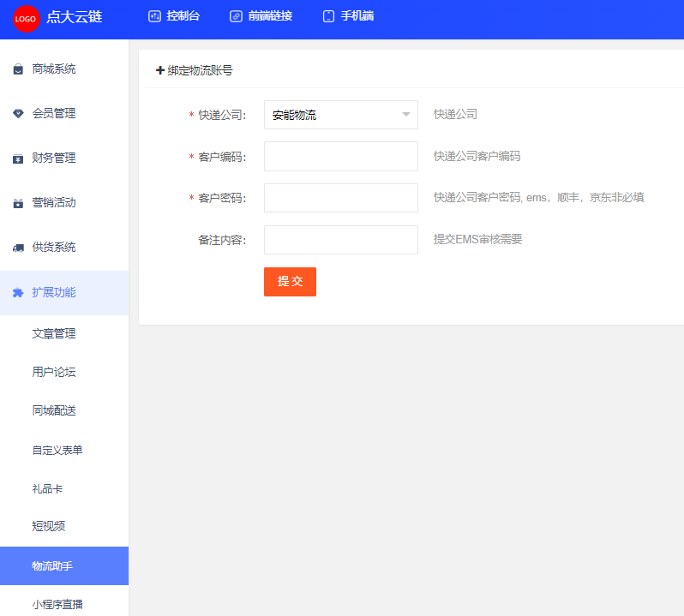
Task: Click the 客户密码: field label
Action: point(222,199)
